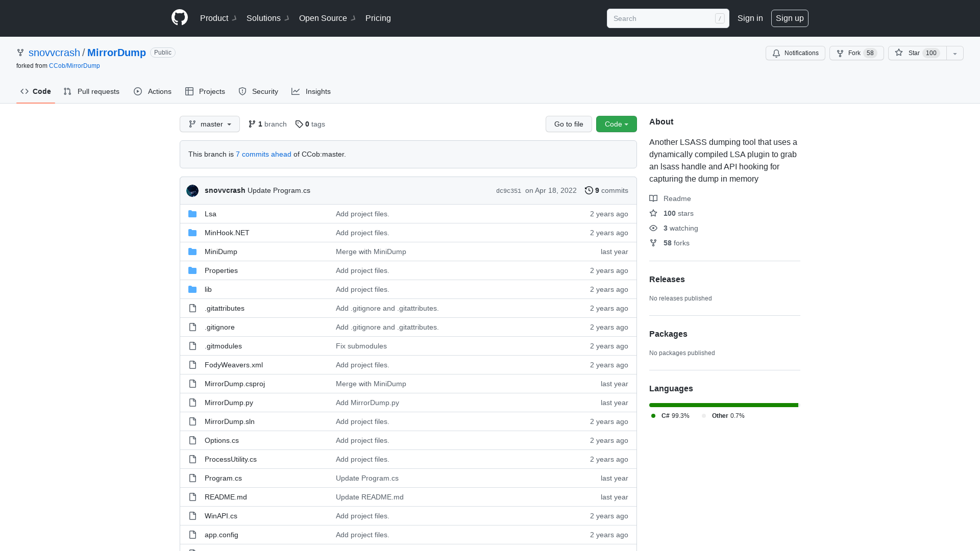Click the .gitattributes file icon
This screenshot has width=980, height=551.
click(x=192, y=308)
